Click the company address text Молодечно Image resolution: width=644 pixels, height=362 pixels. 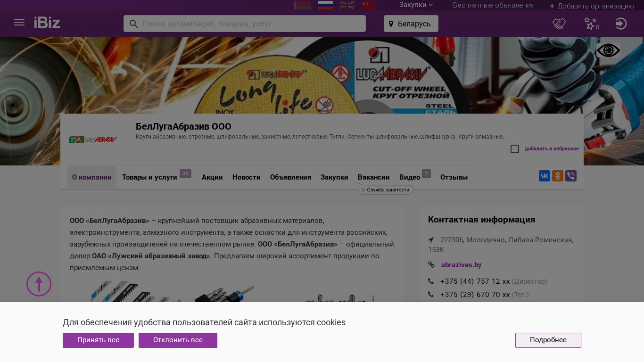pos(501,245)
